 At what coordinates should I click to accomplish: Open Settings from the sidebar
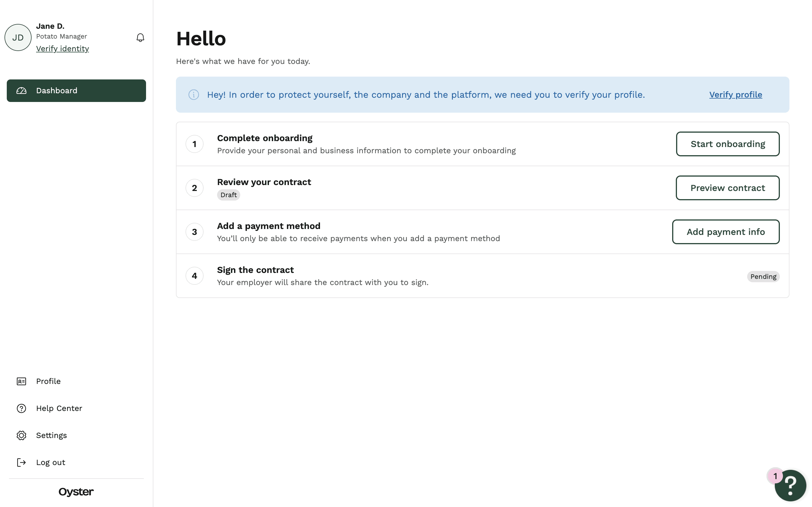(51, 435)
